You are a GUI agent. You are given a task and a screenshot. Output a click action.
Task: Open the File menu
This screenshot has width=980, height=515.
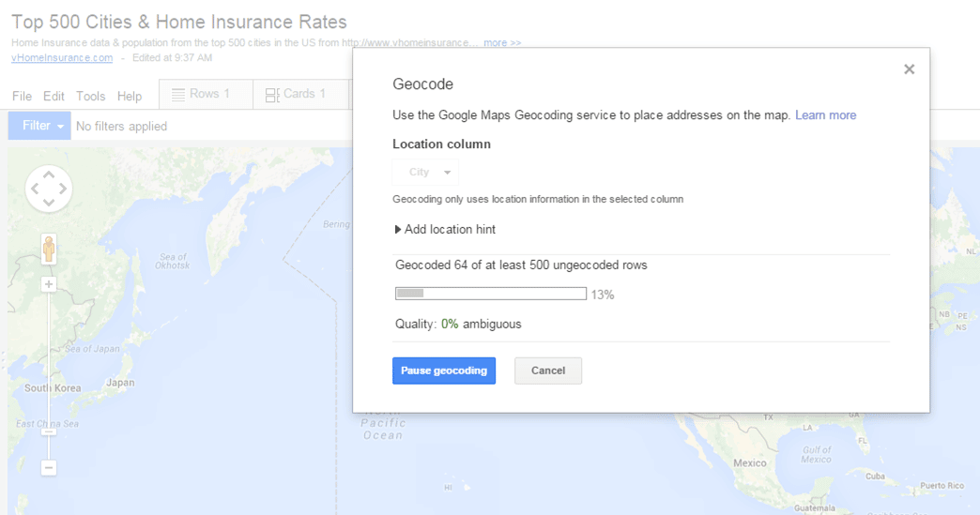click(22, 96)
